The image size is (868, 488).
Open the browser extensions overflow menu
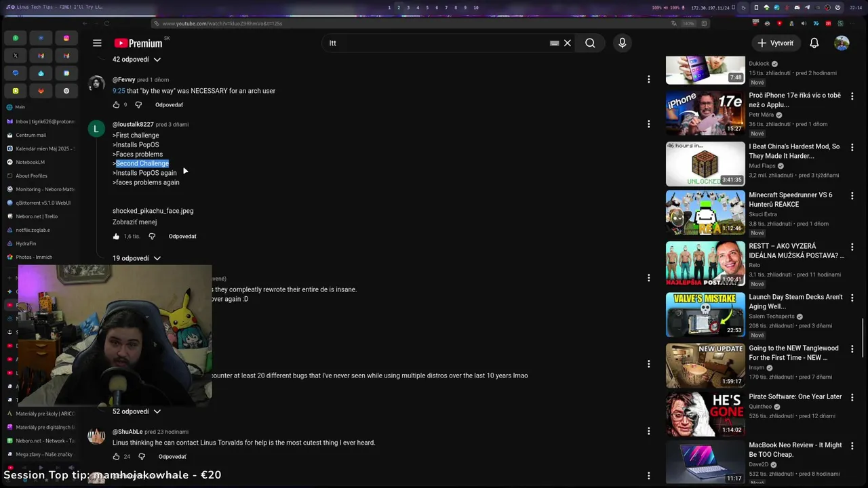[852, 23]
